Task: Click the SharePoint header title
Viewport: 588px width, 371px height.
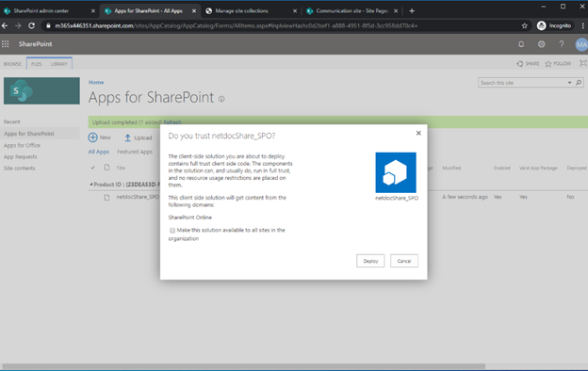Action: 35,44
